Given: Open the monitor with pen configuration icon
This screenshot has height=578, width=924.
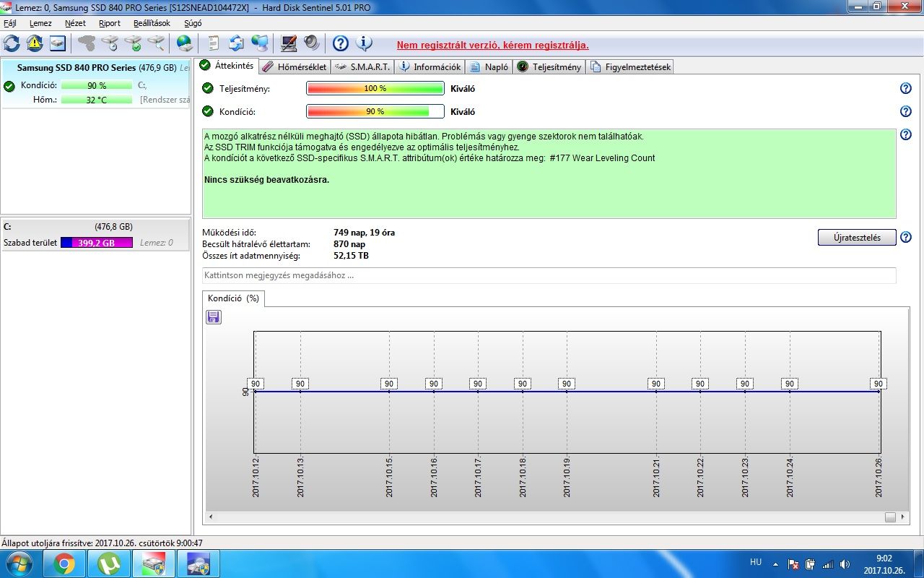Looking at the screenshot, I should (289, 43).
